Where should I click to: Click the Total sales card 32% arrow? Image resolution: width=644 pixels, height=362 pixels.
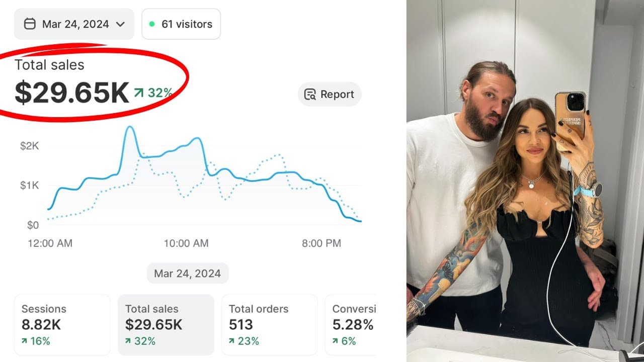[128, 341]
